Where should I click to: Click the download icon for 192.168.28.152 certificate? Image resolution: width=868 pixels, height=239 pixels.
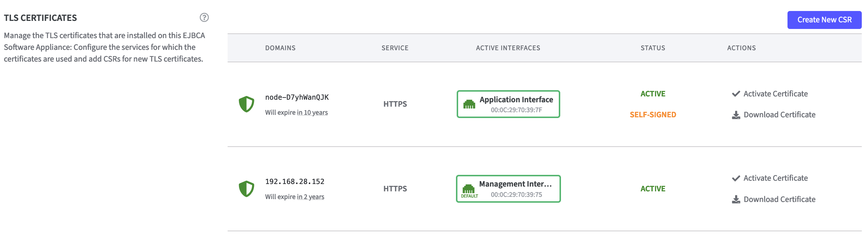[736, 199]
